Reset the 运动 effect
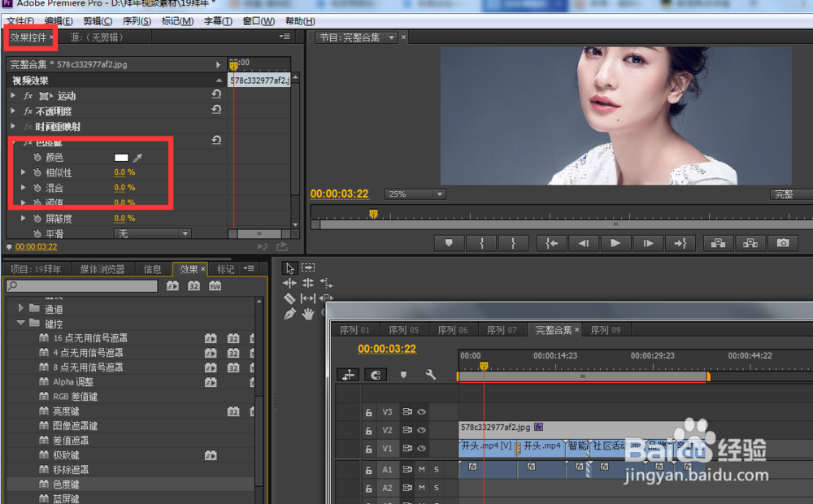Image resolution: width=813 pixels, height=504 pixels. click(x=217, y=94)
